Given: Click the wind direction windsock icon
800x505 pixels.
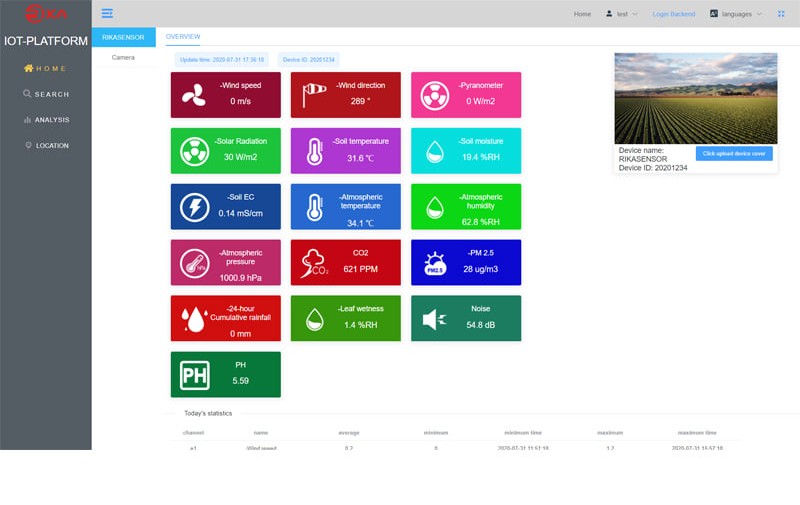Looking at the screenshot, I should pyautogui.click(x=315, y=94).
